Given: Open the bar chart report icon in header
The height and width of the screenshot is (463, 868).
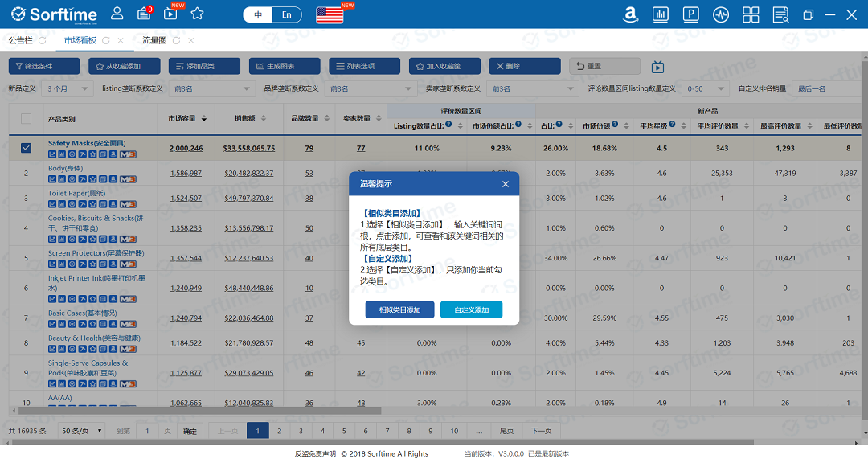Looking at the screenshot, I should (x=661, y=14).
